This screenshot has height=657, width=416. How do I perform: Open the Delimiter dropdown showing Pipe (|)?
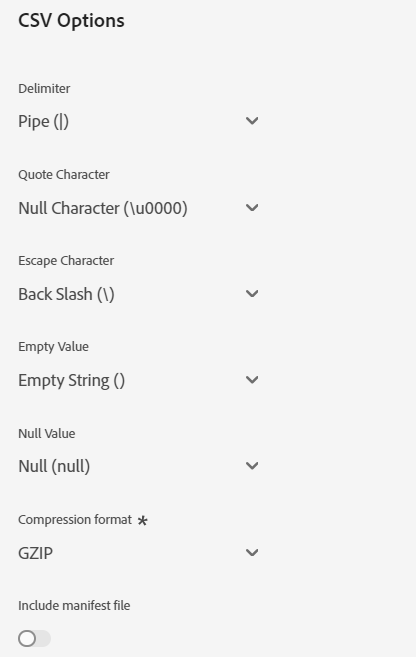[139, 121]
